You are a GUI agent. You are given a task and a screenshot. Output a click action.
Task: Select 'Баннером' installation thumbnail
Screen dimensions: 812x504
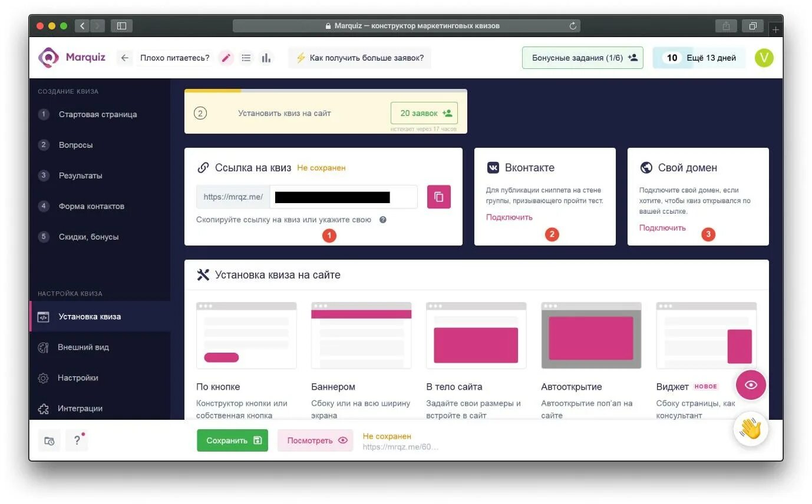(361, 336)
